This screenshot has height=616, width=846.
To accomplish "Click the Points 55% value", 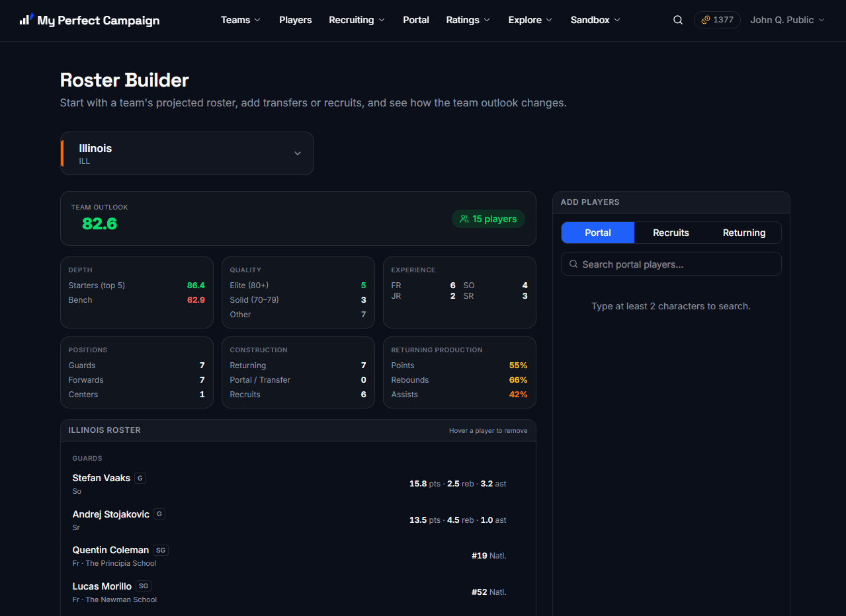I will (518, 366).
